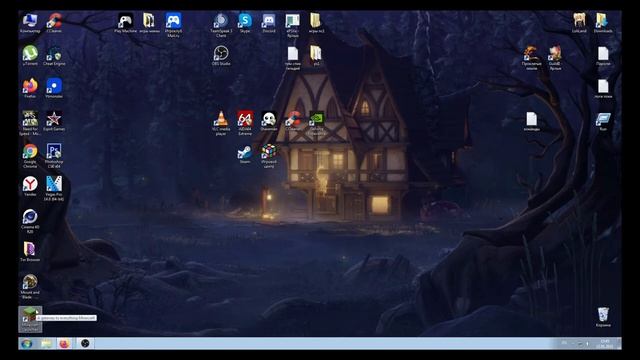This screenshot has width=640, height=360.
Task: Open the folder right of ePSXe
Action: [x=316, y=23]
